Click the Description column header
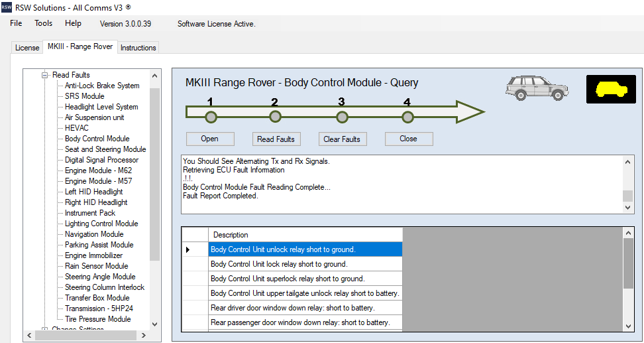The height and width of the screenshot is (343, 644). tap(305, 235)
